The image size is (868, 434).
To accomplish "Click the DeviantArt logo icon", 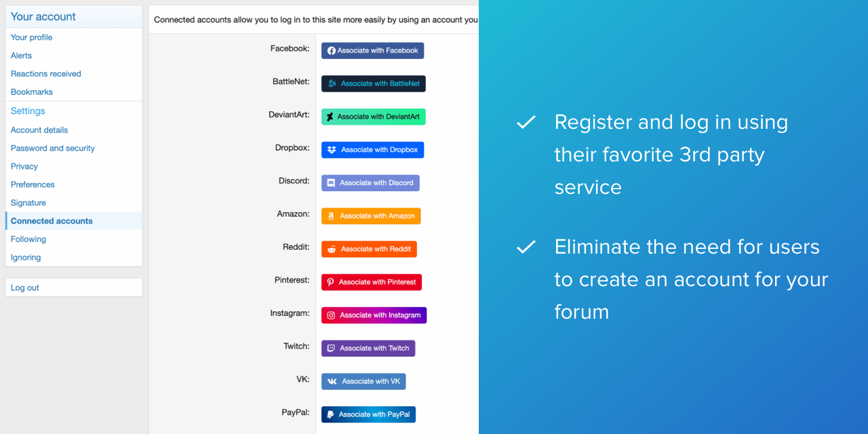I will 330,117.
